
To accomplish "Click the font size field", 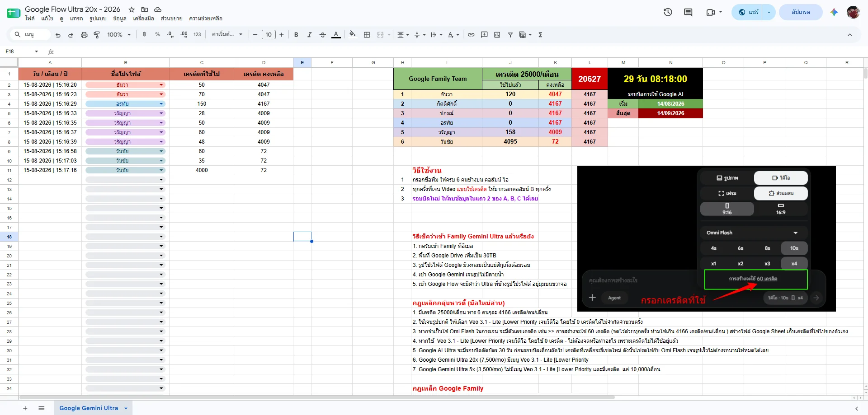I will [x=269, y=35].
